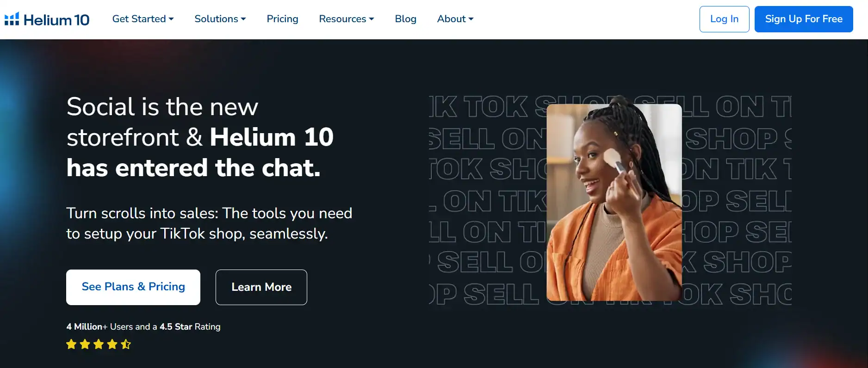Screen dimensions: 868x368
Task: Open the Solutions dropdown menu
Action: tap(220, 19)
